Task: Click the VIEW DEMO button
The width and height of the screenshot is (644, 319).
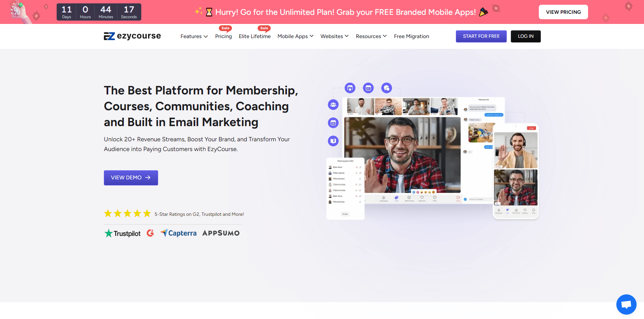Action: pos(131,178)
